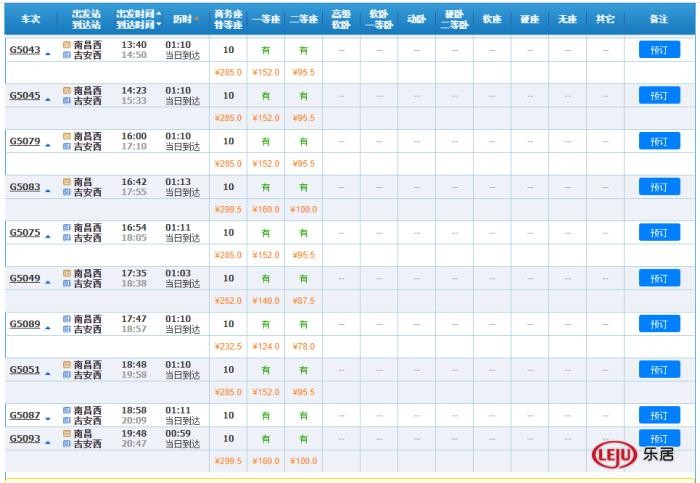Expand price details arrow beside G5087
700x483 pixels.
pos(47,417)
